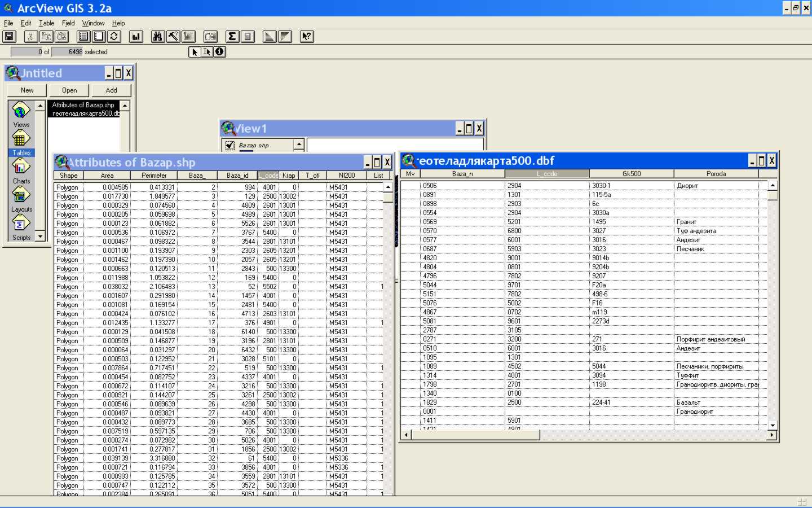Click up arrow of Bazap attributes scrollbar
This screenshot has height=508, width=812.
[x=388, y=187]
